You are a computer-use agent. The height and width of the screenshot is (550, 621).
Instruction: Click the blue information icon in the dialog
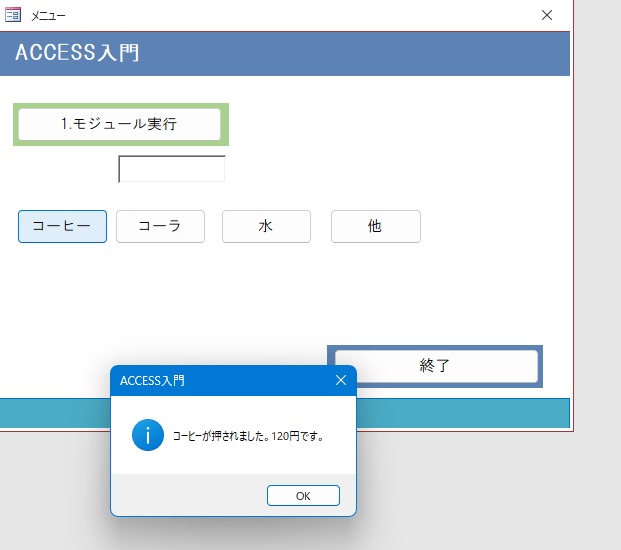click(x=147, y=435)
